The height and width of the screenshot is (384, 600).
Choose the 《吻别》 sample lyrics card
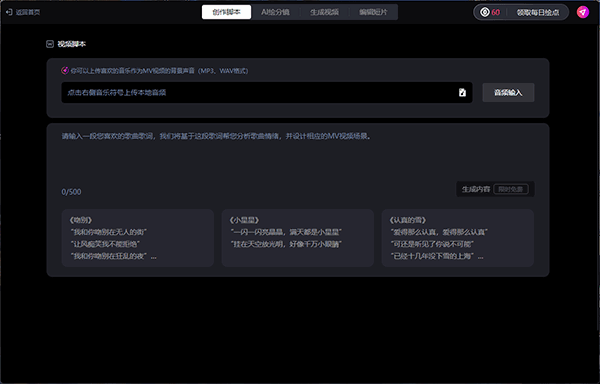pos(138,238)
